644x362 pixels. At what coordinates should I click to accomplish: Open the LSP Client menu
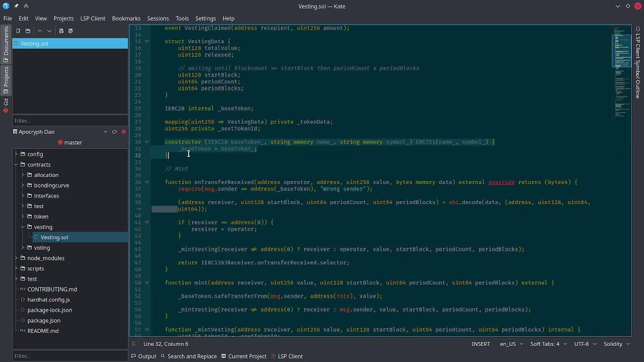pyautogui.click(x=93, y=18)
